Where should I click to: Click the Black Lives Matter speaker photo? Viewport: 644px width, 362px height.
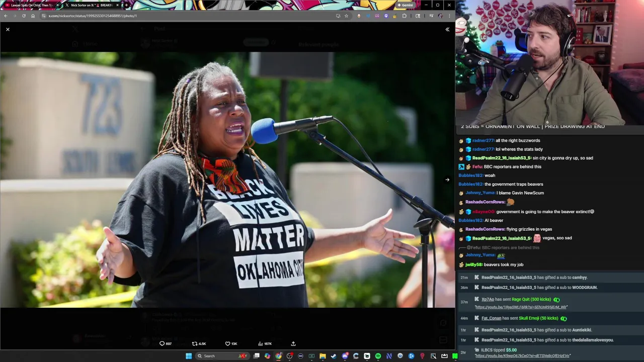pos(227,180)
